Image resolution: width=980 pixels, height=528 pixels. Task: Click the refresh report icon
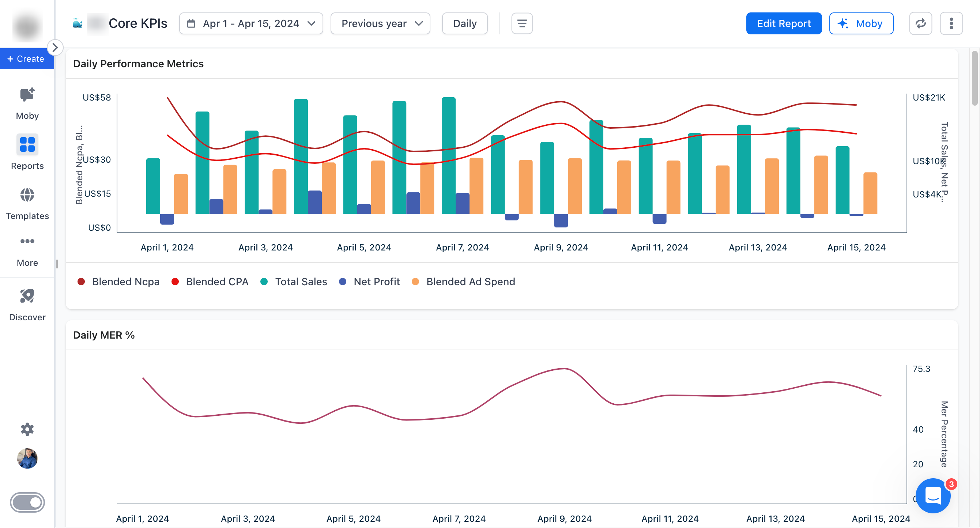pyautogui.click(x=920, y=24)
